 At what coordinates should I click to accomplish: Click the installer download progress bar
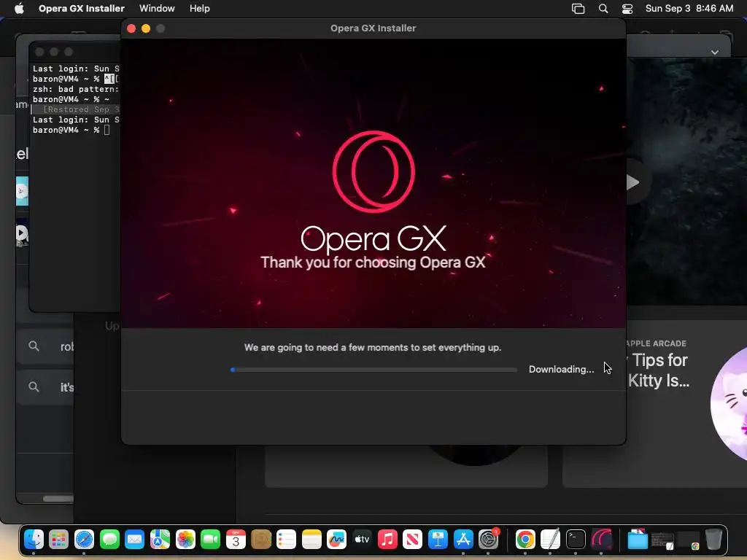point(374,370)
